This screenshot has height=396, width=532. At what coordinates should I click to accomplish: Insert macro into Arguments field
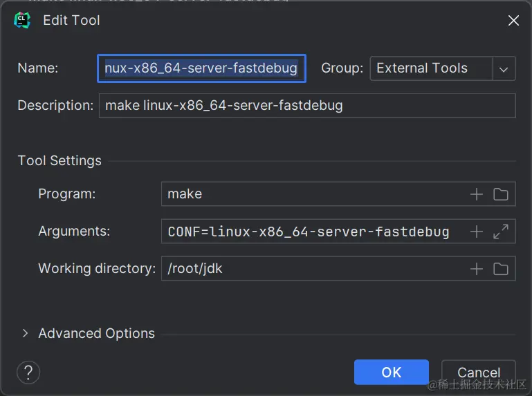click(477, 232)
